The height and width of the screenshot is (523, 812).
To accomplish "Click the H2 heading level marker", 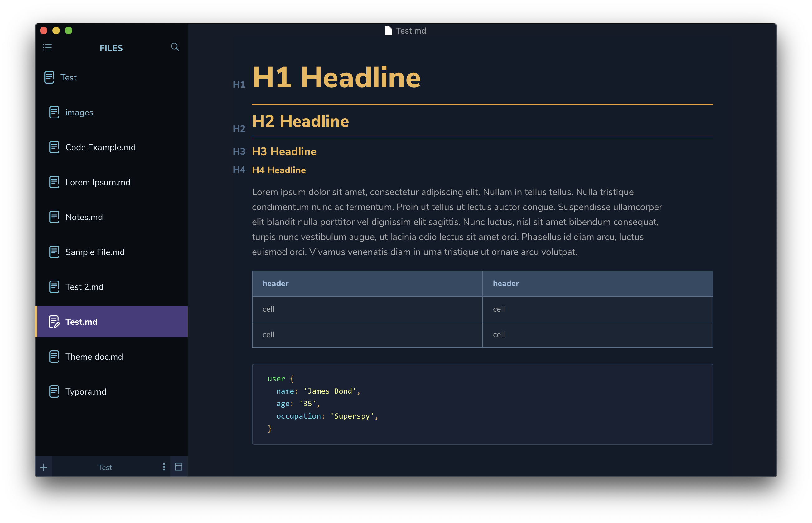I will (x=239, y=128).
